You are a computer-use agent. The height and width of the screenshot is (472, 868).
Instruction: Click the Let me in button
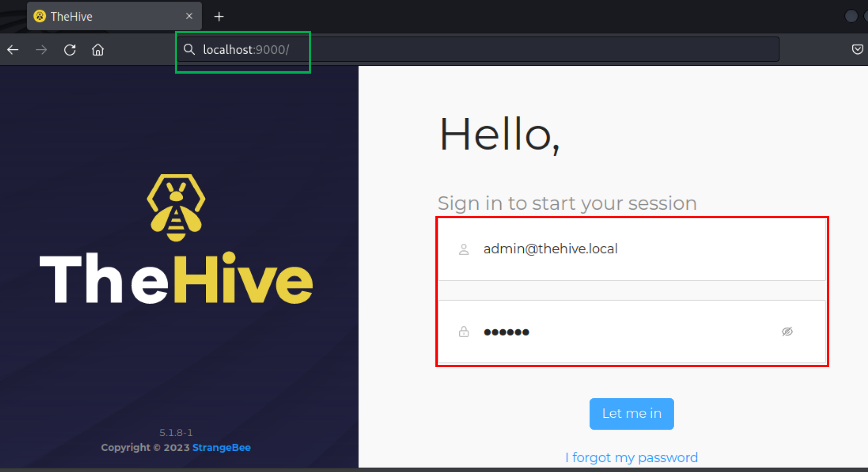(x=631, y=414)
